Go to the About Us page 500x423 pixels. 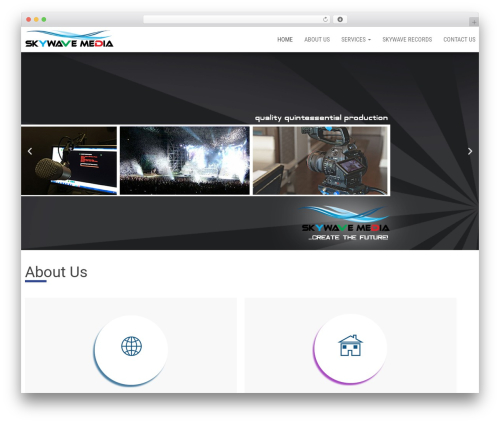pyautogui.click(x=317, y=40)
